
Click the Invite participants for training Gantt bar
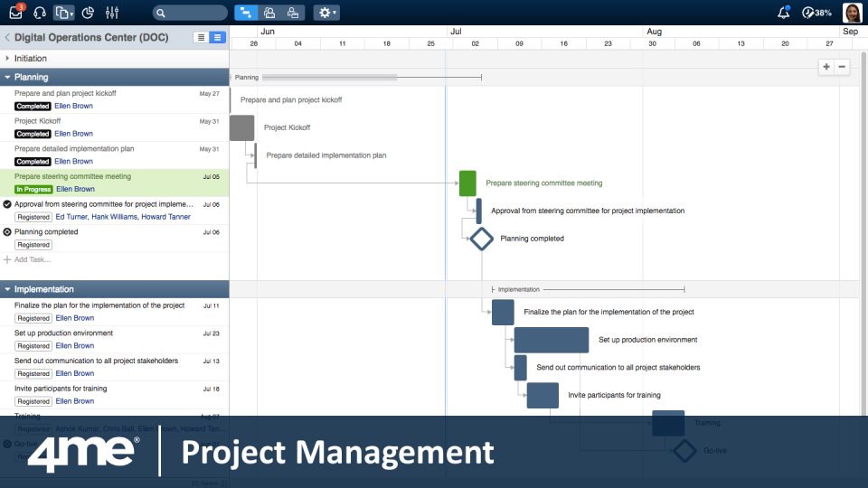[x=542, y=395]
